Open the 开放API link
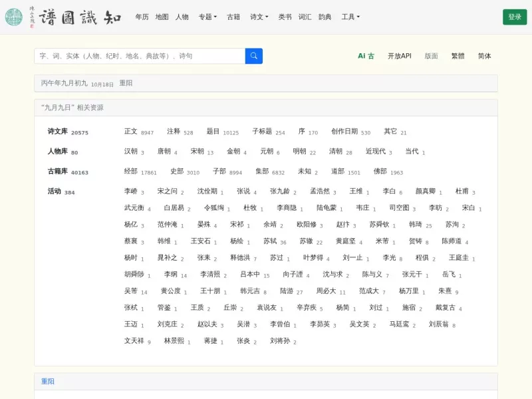532x399 pixels. (x=400, y=56)
